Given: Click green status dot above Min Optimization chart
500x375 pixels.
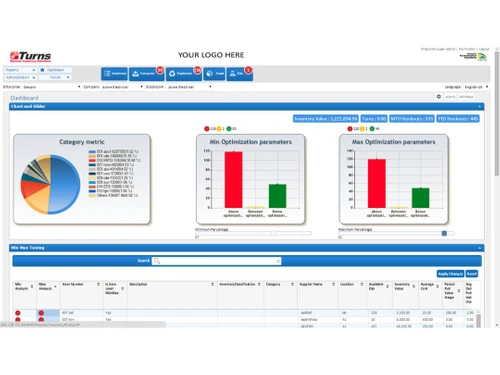Looking at the screenshot, I should [x=229, y=129].
